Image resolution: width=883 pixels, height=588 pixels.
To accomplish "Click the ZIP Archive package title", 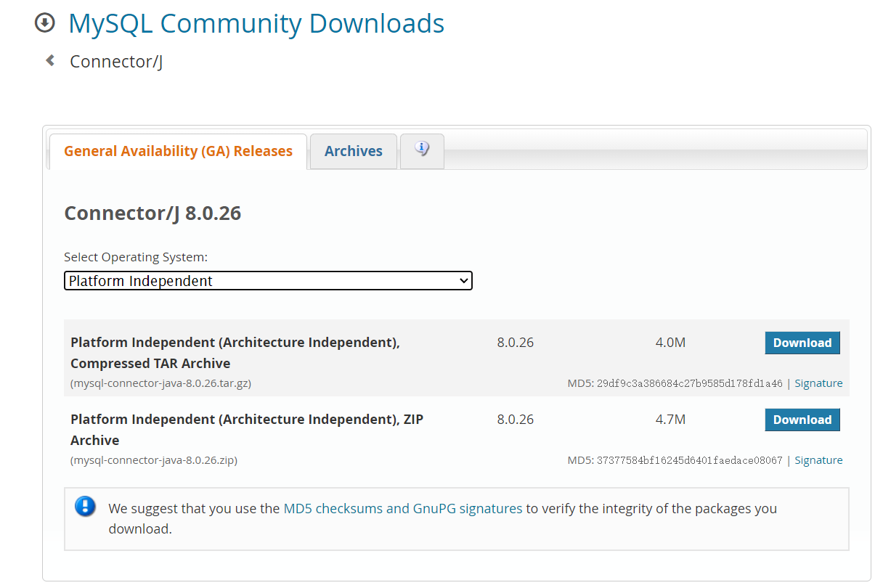I will click(247, 430).
